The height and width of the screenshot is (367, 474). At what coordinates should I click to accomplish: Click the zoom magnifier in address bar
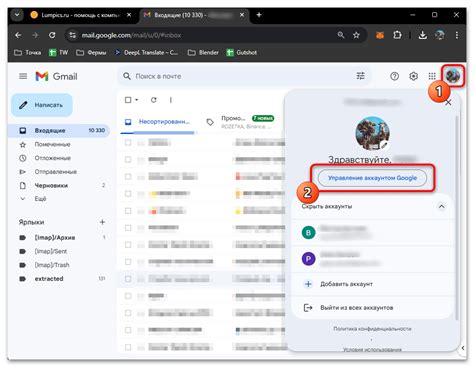(x=341, y=35)
